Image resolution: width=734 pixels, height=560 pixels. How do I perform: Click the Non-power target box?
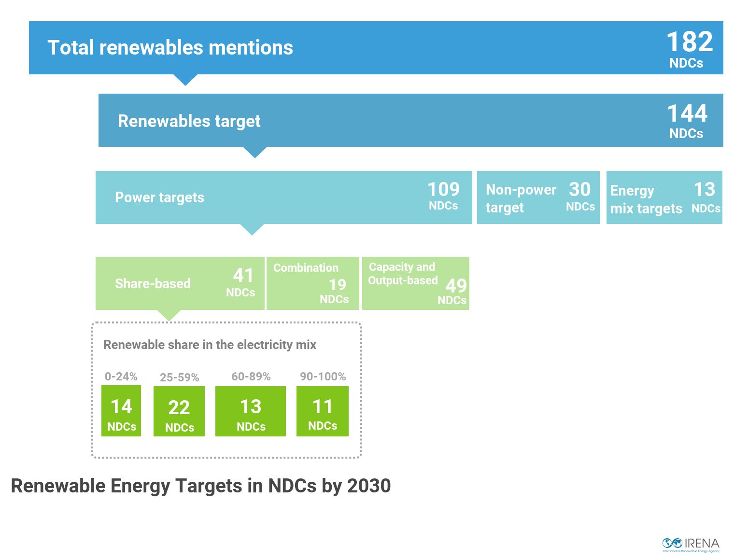538,197
